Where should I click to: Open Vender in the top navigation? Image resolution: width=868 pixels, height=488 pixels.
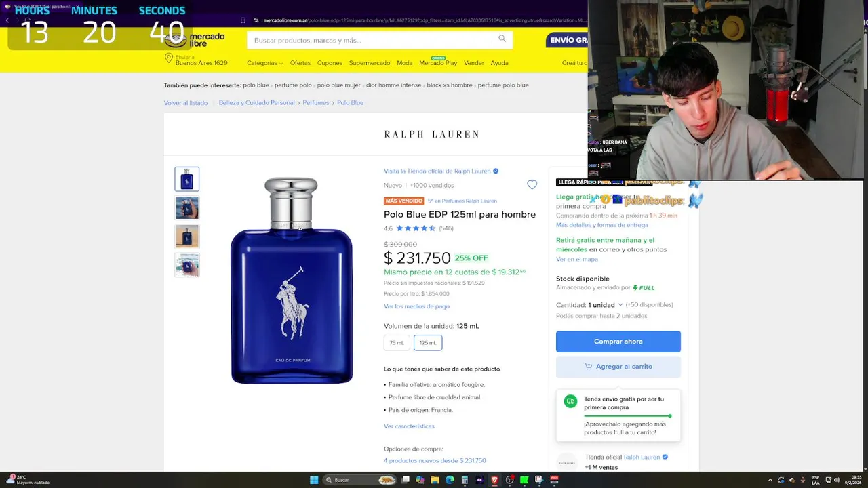pos(474,63)
